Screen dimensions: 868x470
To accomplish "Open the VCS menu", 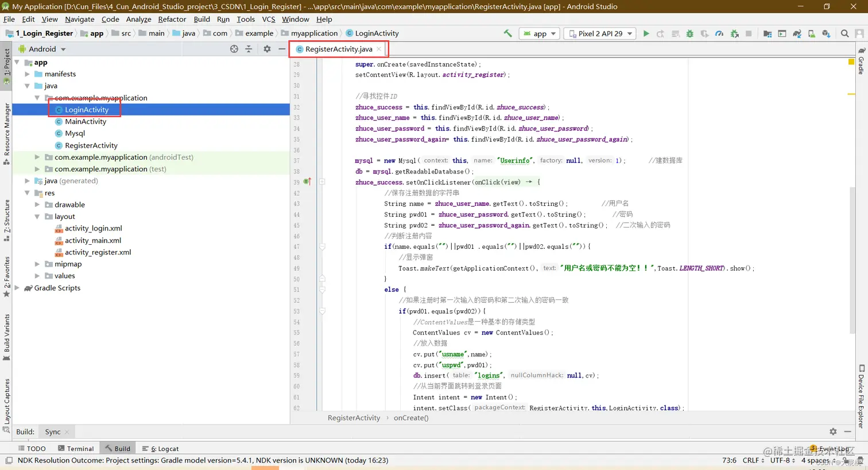I will pos(269,19).
